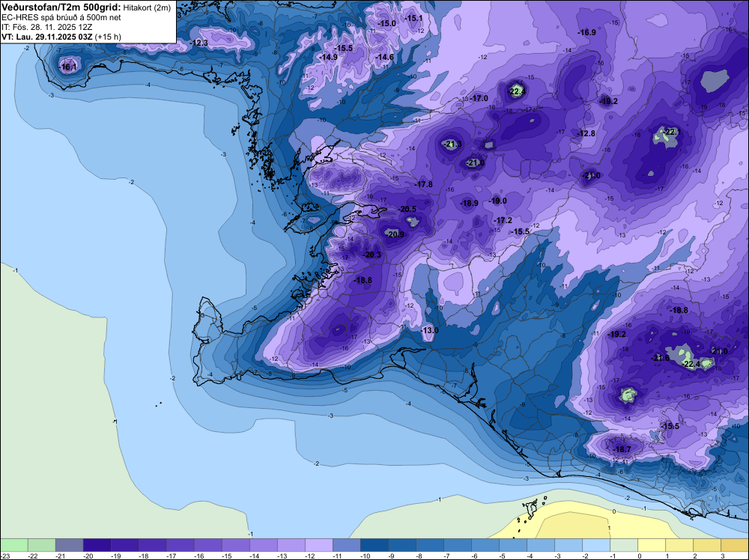Click the -16.9 temperature label

click(x=586, y=32)
